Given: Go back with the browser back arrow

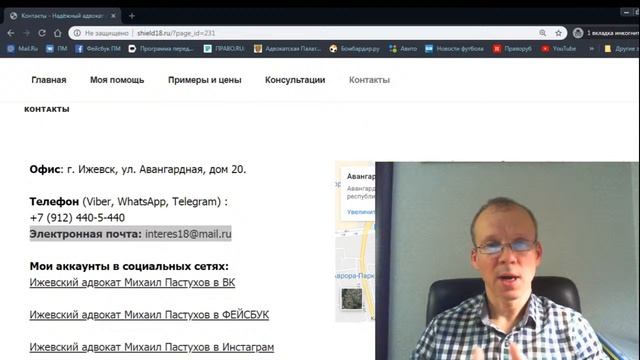Looking at the screenshot, I should (x=11, y=33).
